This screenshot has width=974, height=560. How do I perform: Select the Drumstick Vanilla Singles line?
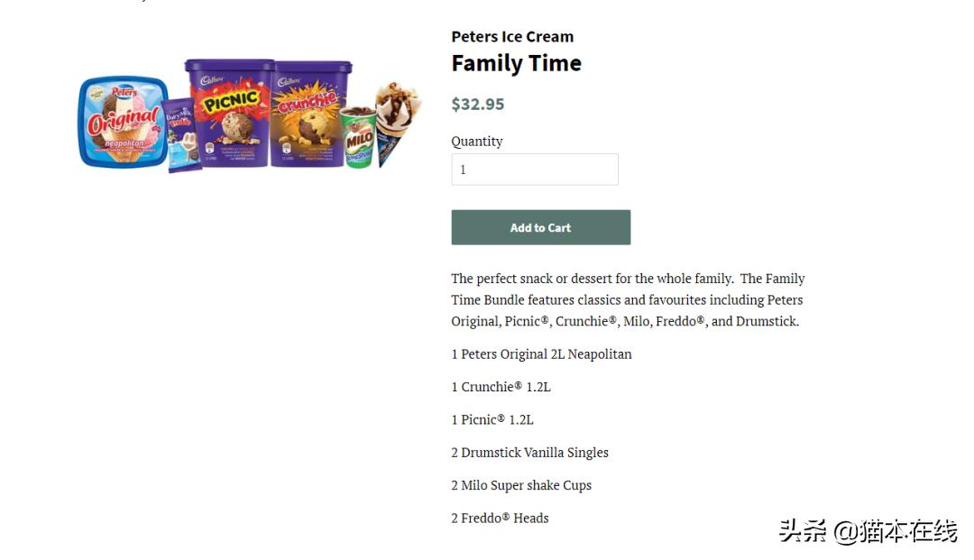click(529, 452)
